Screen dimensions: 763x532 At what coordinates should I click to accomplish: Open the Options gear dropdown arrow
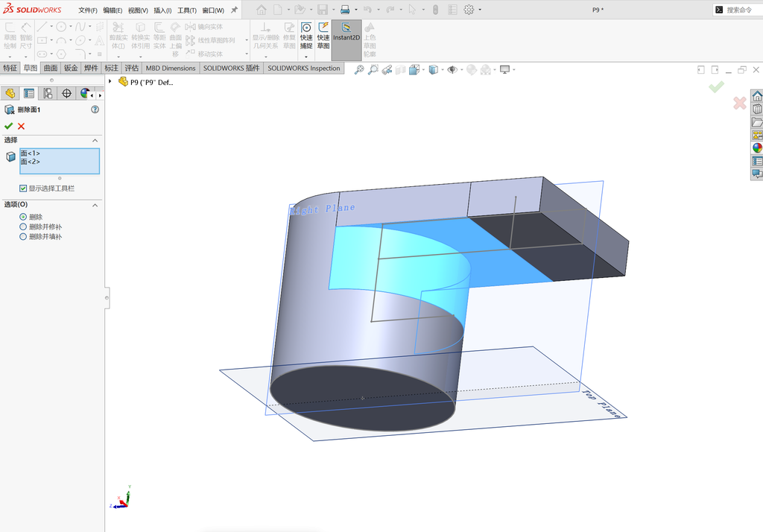480,10
